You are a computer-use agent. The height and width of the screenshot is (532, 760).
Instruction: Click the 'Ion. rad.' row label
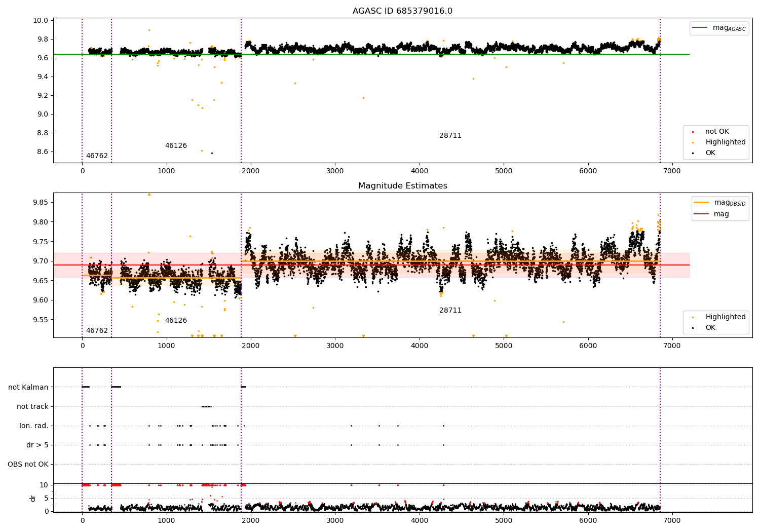click(x=34, y=426)
